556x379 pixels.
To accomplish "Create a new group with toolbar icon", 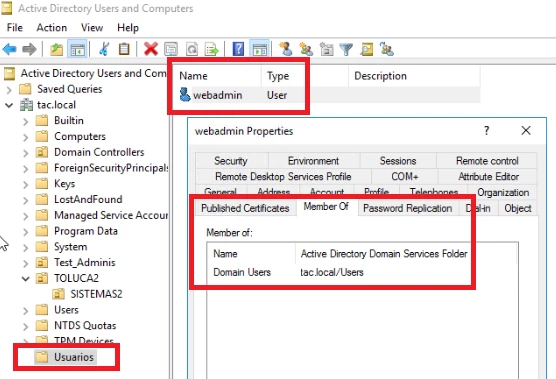I will coord(306,49).
